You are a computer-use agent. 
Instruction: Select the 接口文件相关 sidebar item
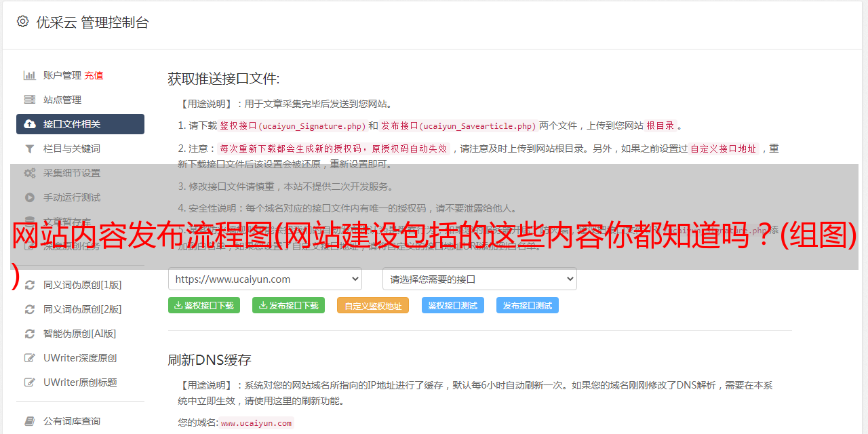tap(80, 124)
